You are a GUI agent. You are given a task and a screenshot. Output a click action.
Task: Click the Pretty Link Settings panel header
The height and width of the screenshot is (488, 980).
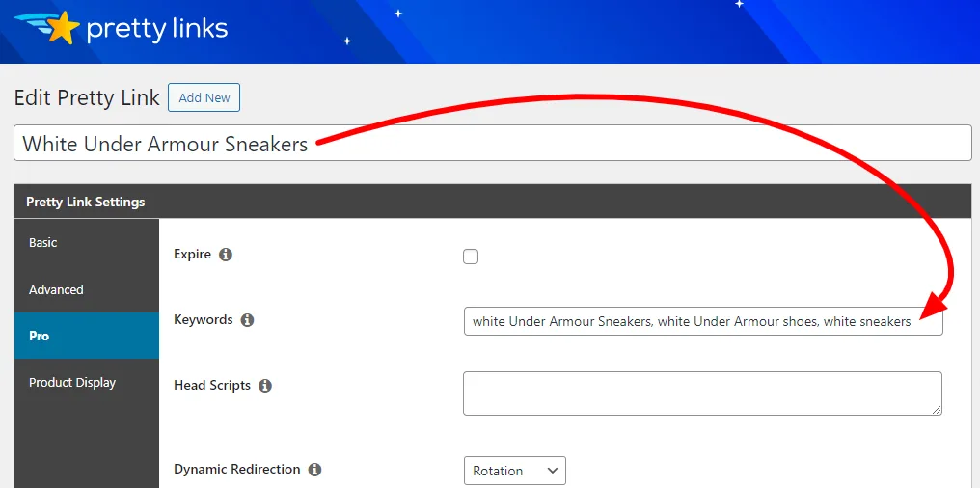click(x=493, y=202)
